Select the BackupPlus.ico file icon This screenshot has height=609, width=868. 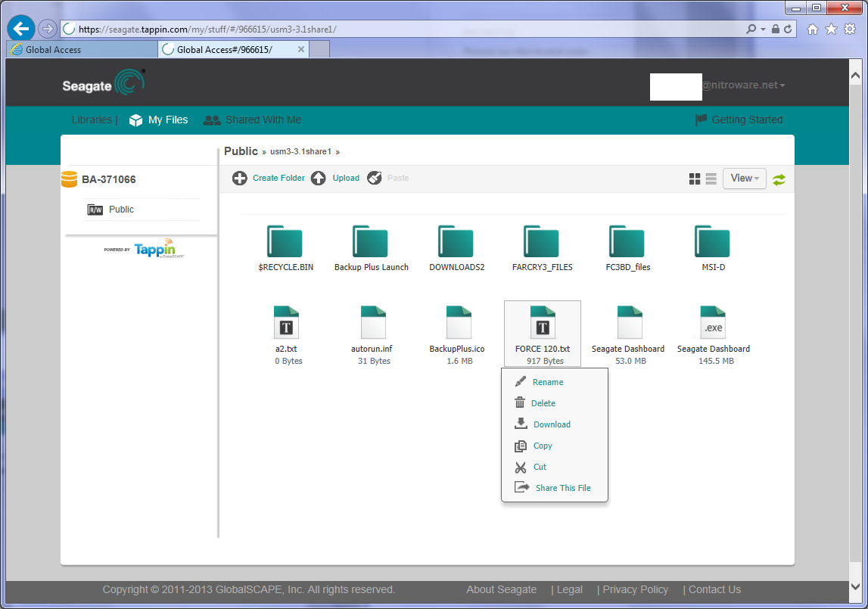(x=459, y=322)
